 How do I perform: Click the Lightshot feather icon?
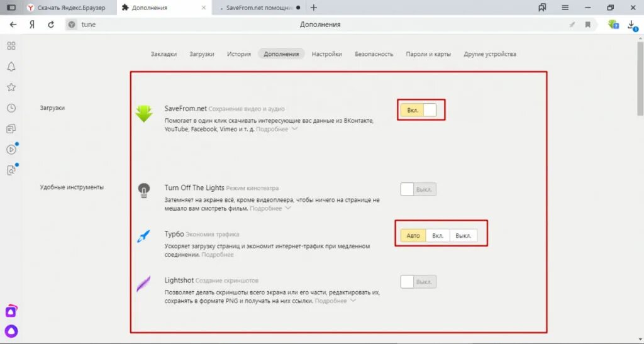[x=143, y=284]
